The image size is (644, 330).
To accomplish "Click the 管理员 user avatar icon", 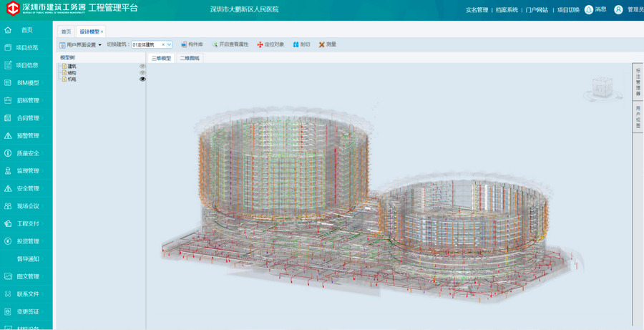I will (x=618, y=10).
